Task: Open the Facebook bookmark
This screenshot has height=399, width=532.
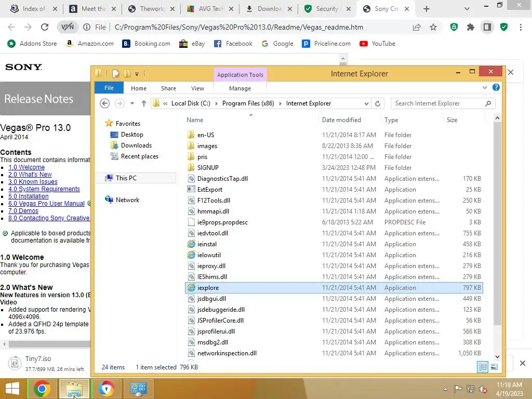Action: coord(233,44)
